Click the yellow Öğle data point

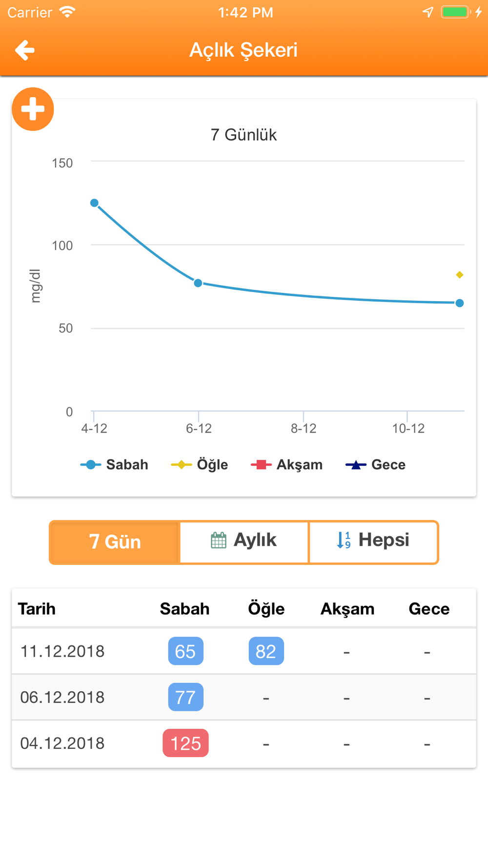point(460,275)
